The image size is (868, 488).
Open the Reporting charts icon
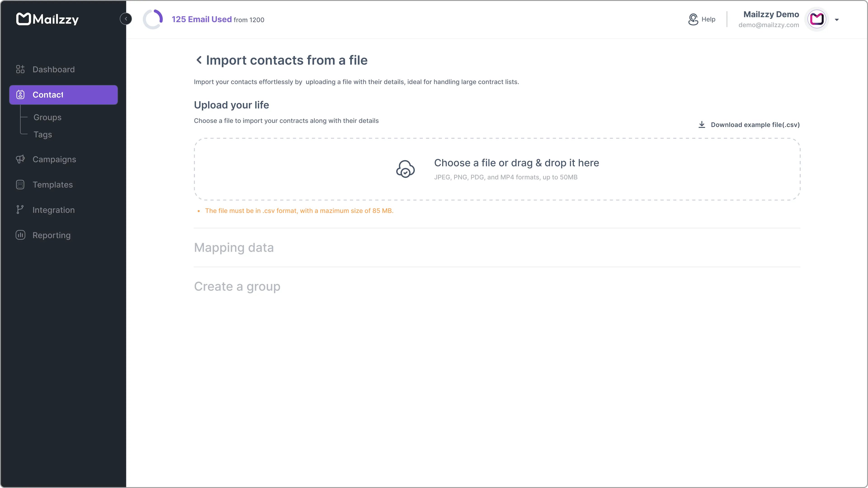(x=20, y=235)
